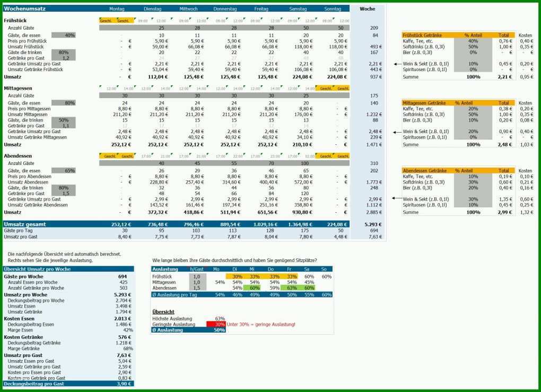Select the Mittagessen section heading
Image resolution: width=541 pixels, height=392 pixels.
(x=18, y=88)
